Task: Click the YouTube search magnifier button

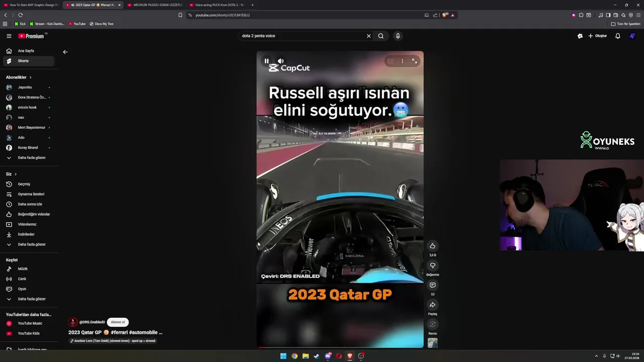Action: [381, 36]
